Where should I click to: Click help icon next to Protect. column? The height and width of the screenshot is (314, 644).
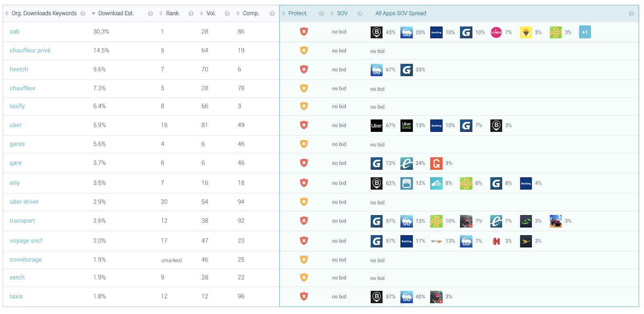(x=322, y=14)
